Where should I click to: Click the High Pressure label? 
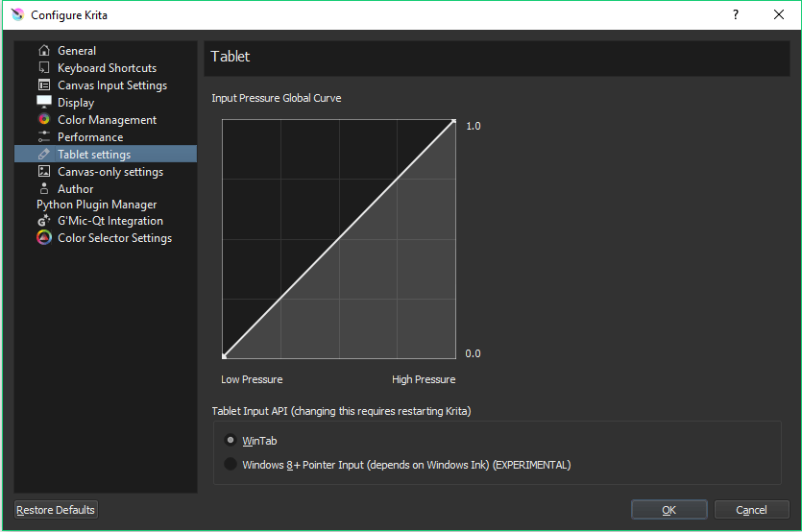tap(424, 379)
